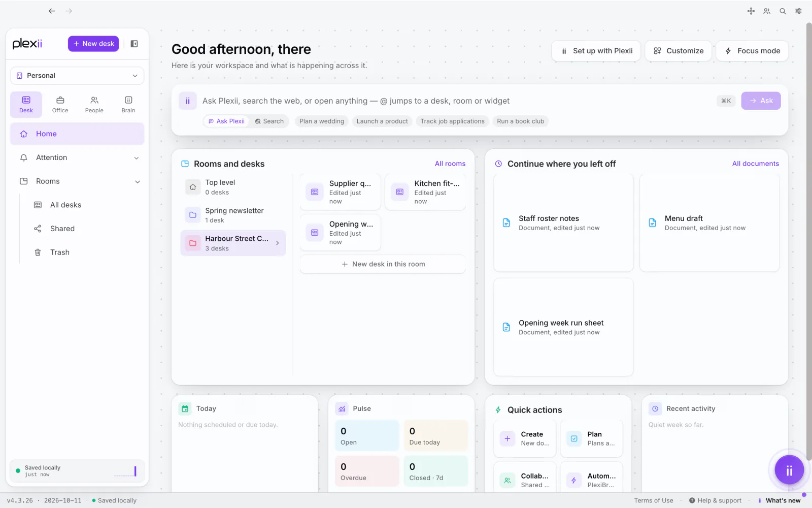Select the Spring newsletter room

[x=233, y=215]
